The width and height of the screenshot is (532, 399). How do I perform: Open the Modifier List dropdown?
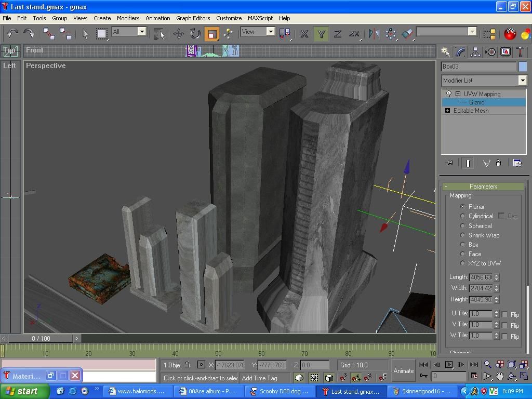pyautogui.click(x=522, y=81)
